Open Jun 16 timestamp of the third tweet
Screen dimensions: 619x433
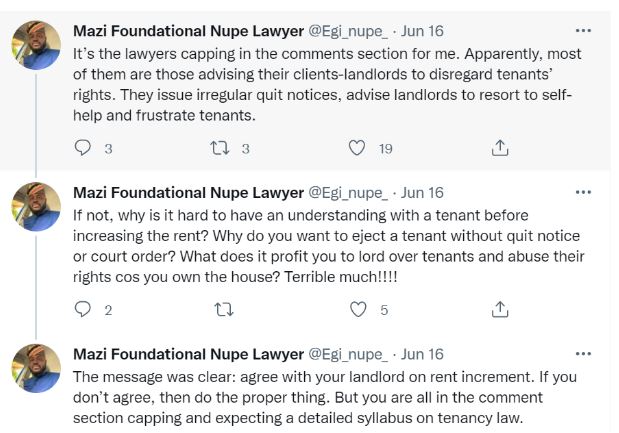420,354
